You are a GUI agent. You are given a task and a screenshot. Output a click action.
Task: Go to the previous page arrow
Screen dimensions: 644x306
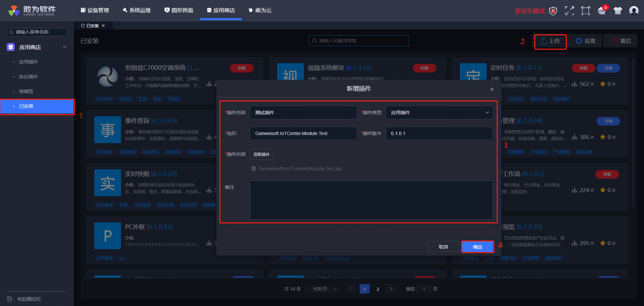coord(351,289)
